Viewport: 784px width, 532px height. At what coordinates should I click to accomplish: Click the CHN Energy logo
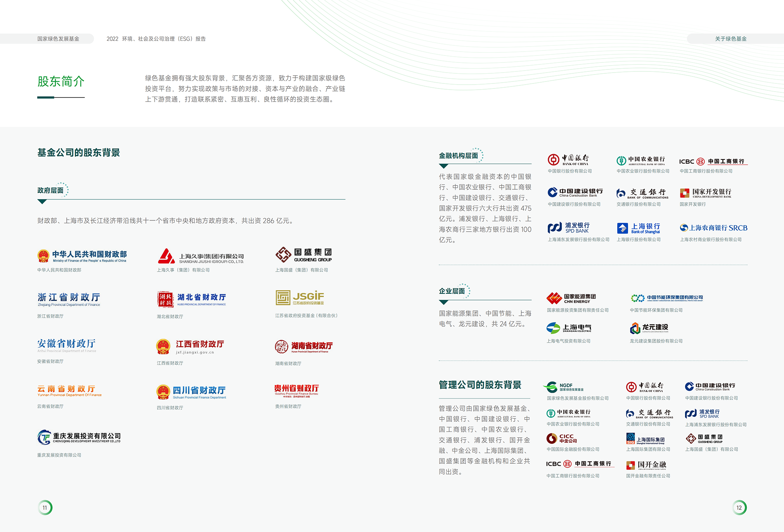(571, 298)
